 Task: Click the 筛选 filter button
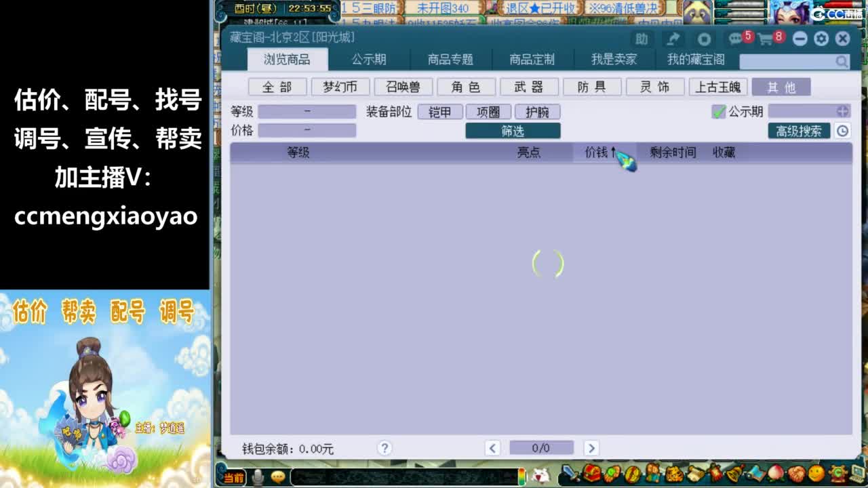point(513,131)
